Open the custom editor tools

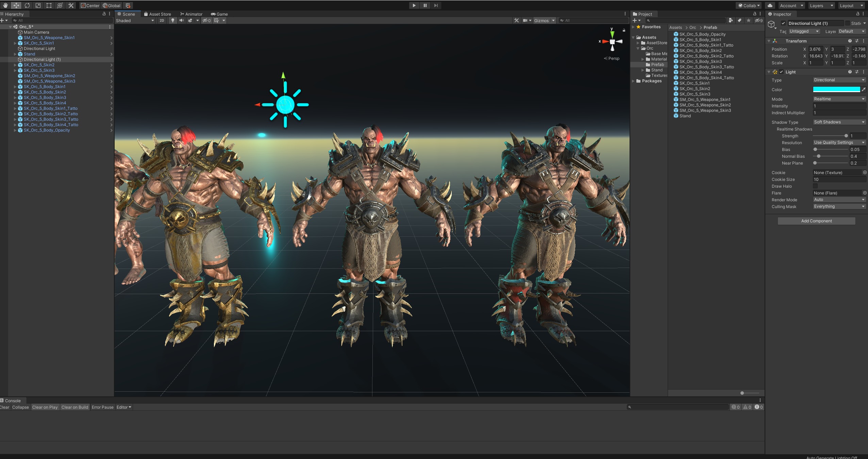click(x=71, y=5)
